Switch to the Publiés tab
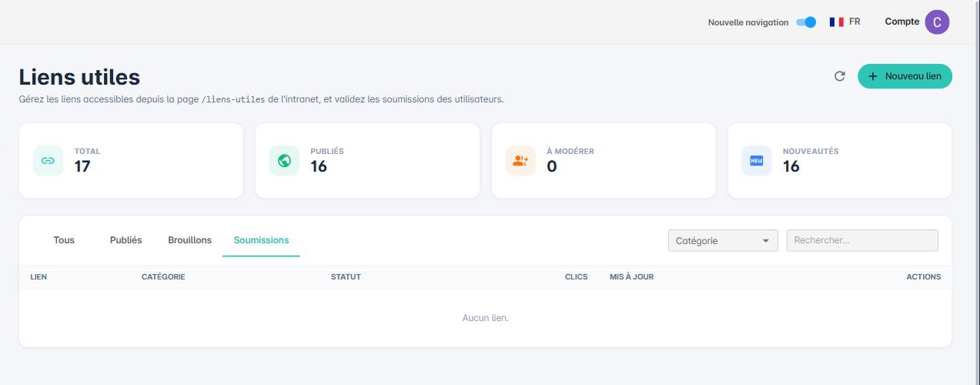This screenshot has width=980, height=385. pyautogui.click(x=126, y=240)
